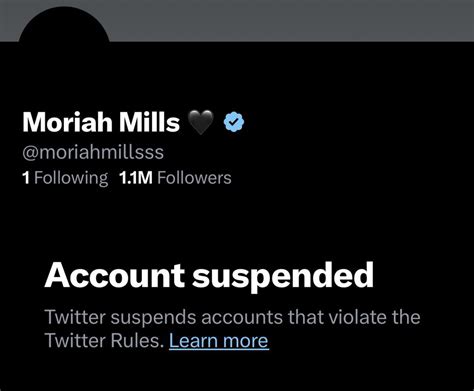Click the black heart emoji beside name

point(201,122)
